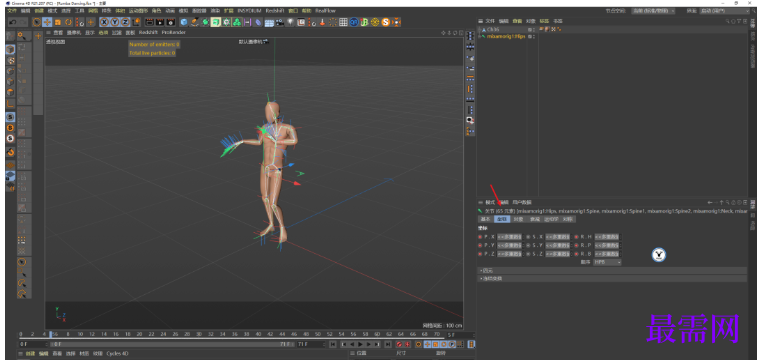Click the blue 3D plugin icon
Image resolution: width=758 pixels, height=360 pixels.
(x=354, y=22)
